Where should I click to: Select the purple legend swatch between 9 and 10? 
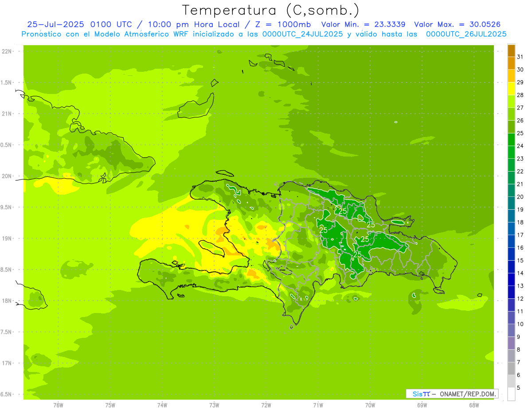tap(511, 330)
